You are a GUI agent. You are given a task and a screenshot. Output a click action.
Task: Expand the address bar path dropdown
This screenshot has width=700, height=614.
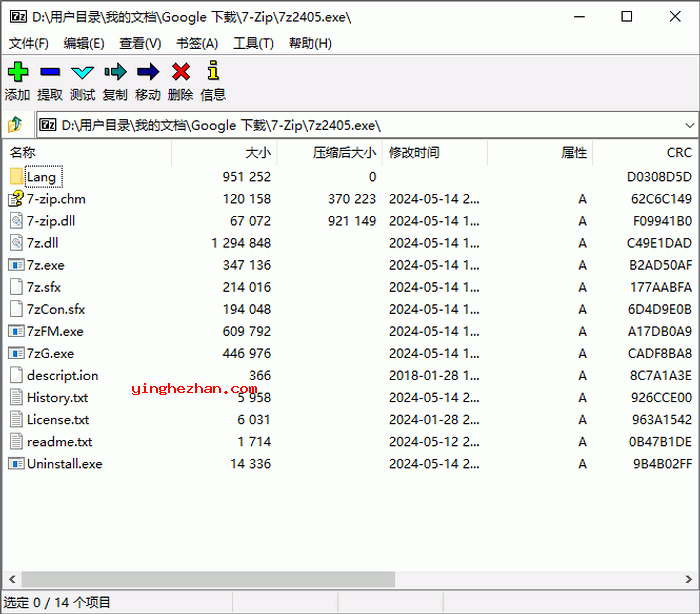pos(689,125)
